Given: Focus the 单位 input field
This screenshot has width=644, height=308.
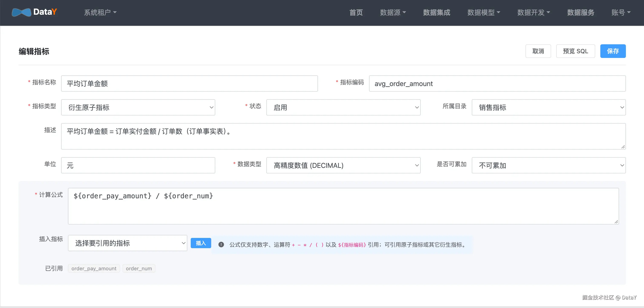Looking at the screenshot, I should [138, 165].
